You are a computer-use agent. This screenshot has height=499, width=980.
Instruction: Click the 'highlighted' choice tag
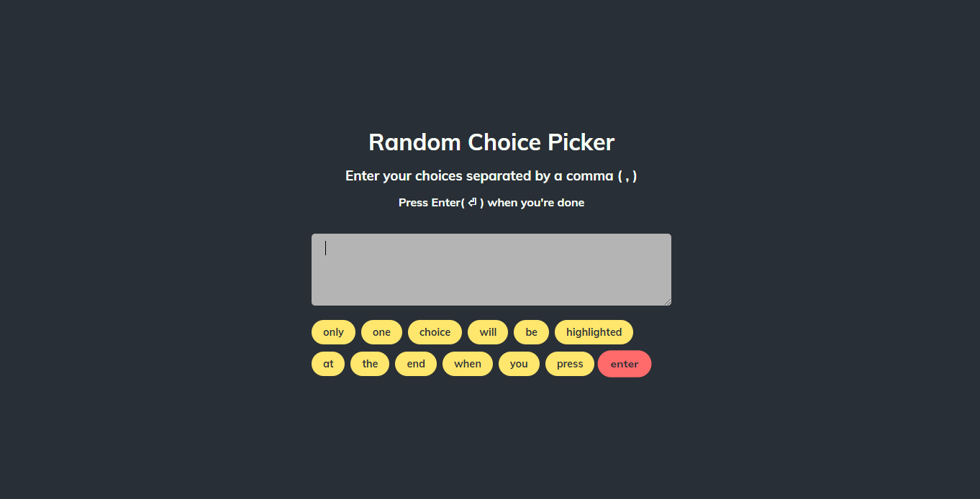coord(594,331)
